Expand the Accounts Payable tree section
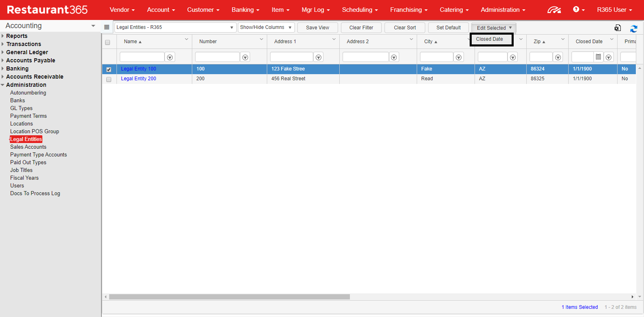The width and height of the screenshot is (644, 317). point(3,60)
